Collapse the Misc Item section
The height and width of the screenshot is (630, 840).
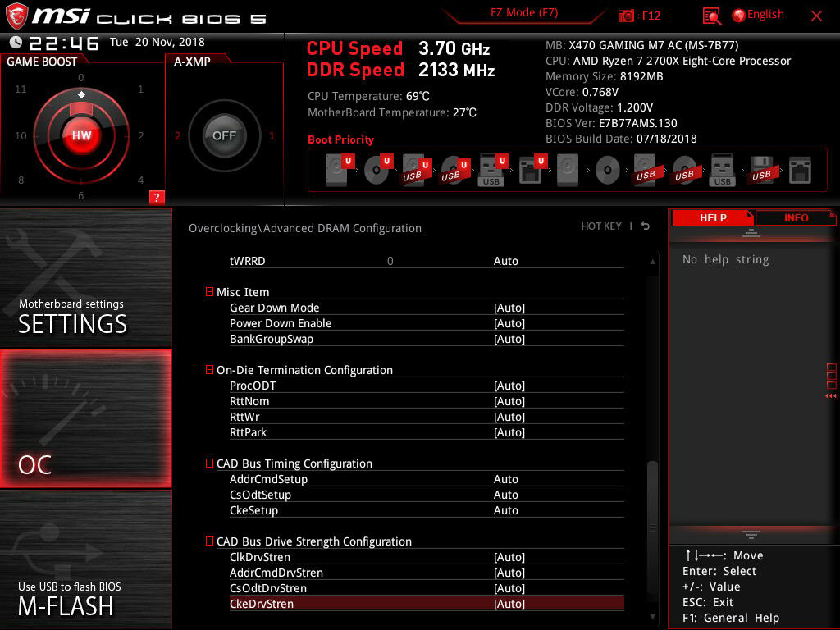pyautogui.click(x=209, y=291)
